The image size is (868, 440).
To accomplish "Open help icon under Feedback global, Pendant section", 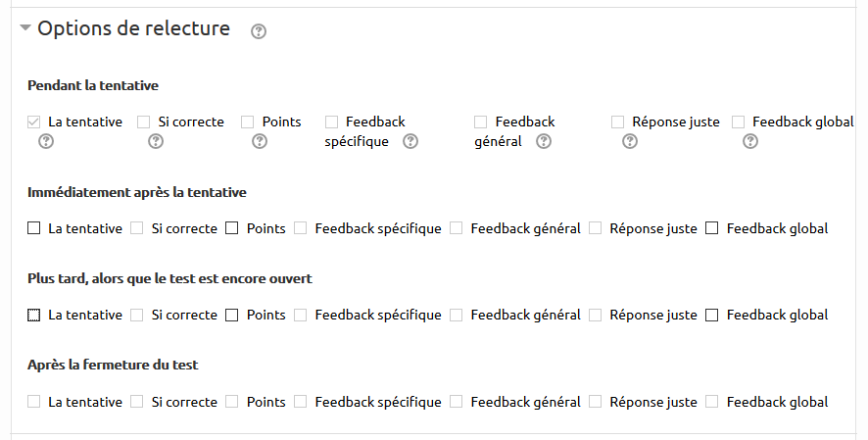I will coord(750,141).
